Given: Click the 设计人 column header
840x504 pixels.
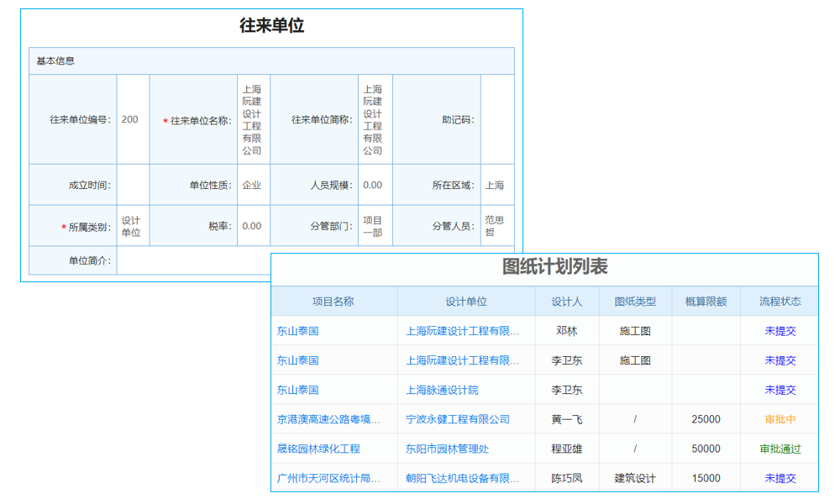Looking at the screenshot, I should click(x=566, y=301).
